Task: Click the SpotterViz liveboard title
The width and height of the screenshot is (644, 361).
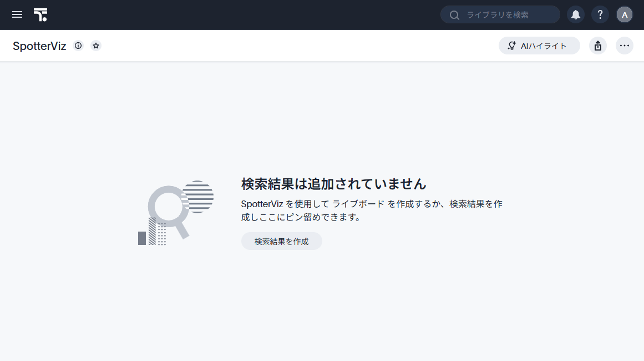Action: point(39,46)
